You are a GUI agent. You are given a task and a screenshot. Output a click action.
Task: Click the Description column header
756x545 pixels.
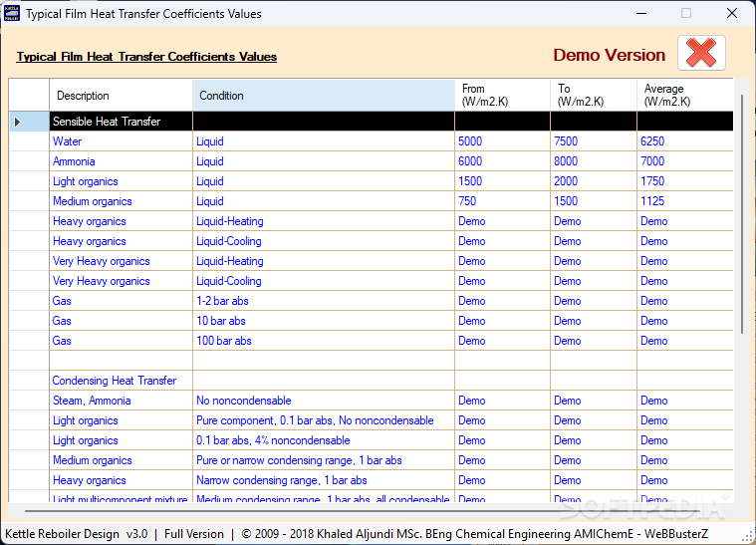pyautogui.click(x=121, y=96)
